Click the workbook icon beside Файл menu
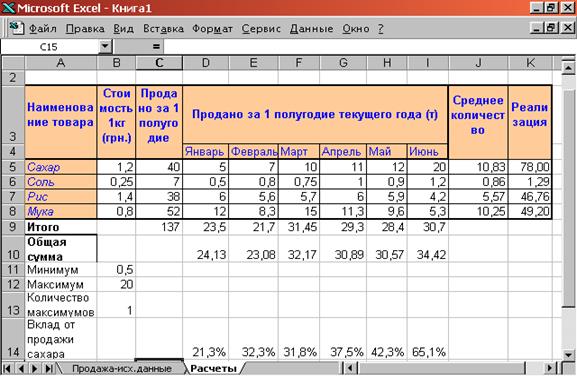577x376 pixels. [x=16, y=28]
